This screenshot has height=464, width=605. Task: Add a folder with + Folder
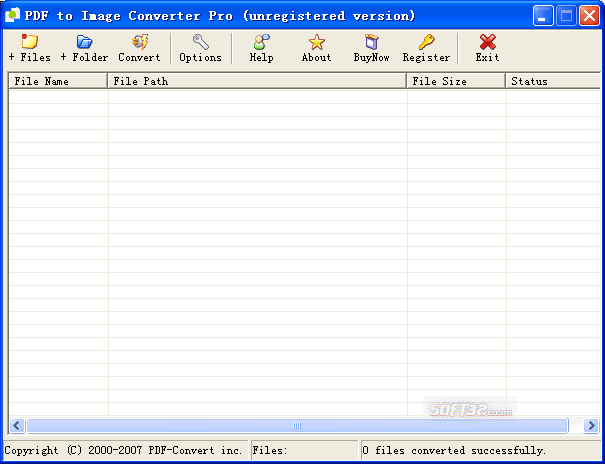pos(84,48)
